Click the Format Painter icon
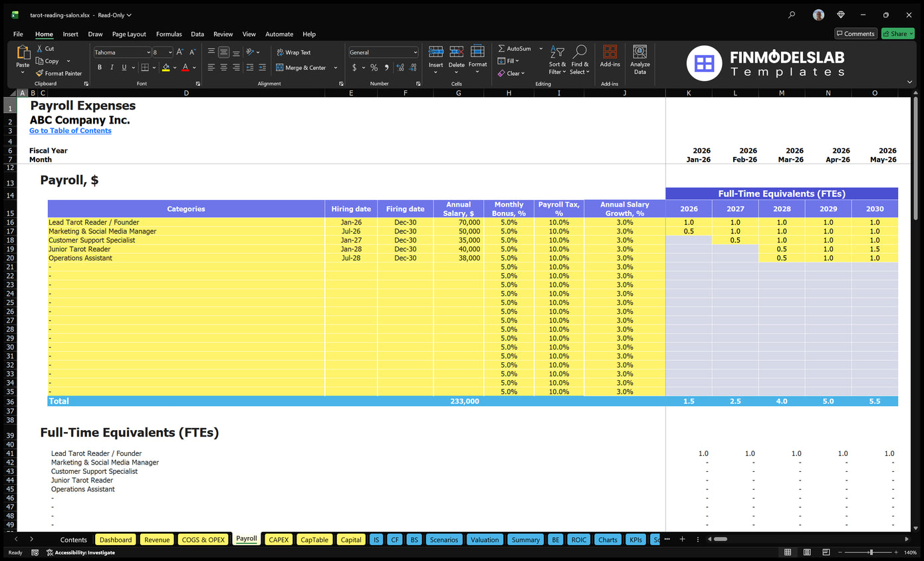Viewport: 924px width, 561px height. [x=40, y=73]
